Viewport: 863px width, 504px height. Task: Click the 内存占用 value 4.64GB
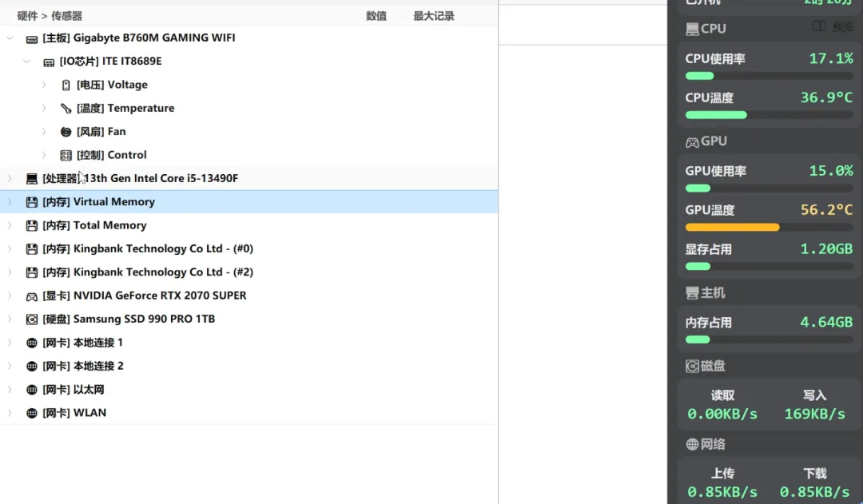826,322
